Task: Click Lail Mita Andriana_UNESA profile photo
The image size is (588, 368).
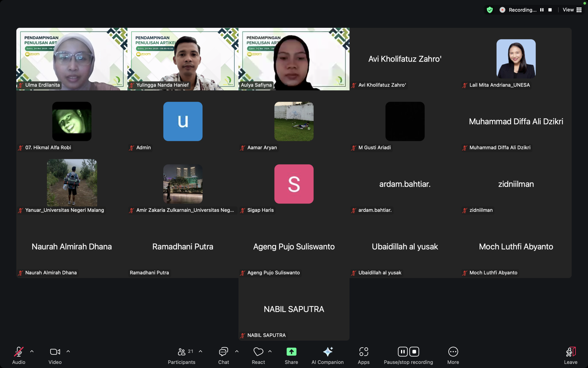Action: point(516,59)
